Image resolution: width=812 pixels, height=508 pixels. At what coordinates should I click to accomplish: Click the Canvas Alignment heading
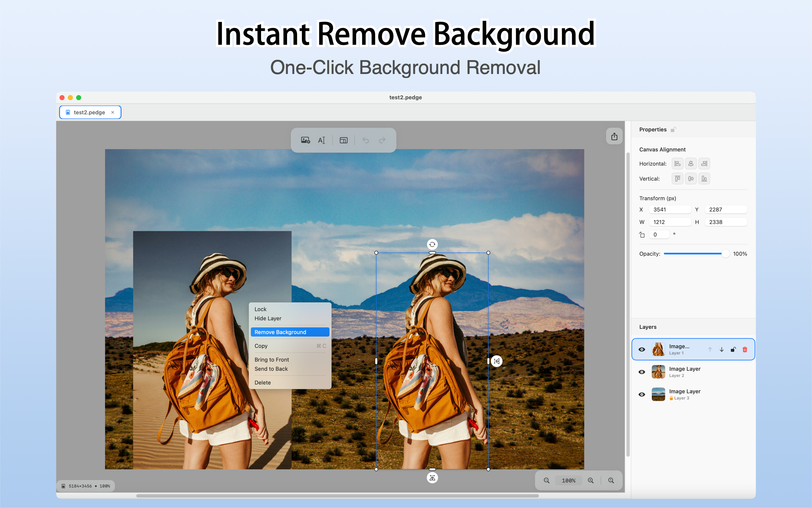click(662, 150)
